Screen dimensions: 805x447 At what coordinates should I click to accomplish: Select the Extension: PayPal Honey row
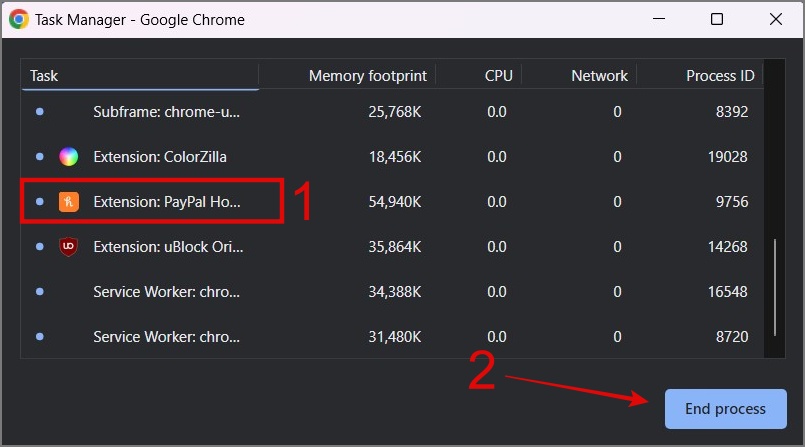click(x=167, y=202)
